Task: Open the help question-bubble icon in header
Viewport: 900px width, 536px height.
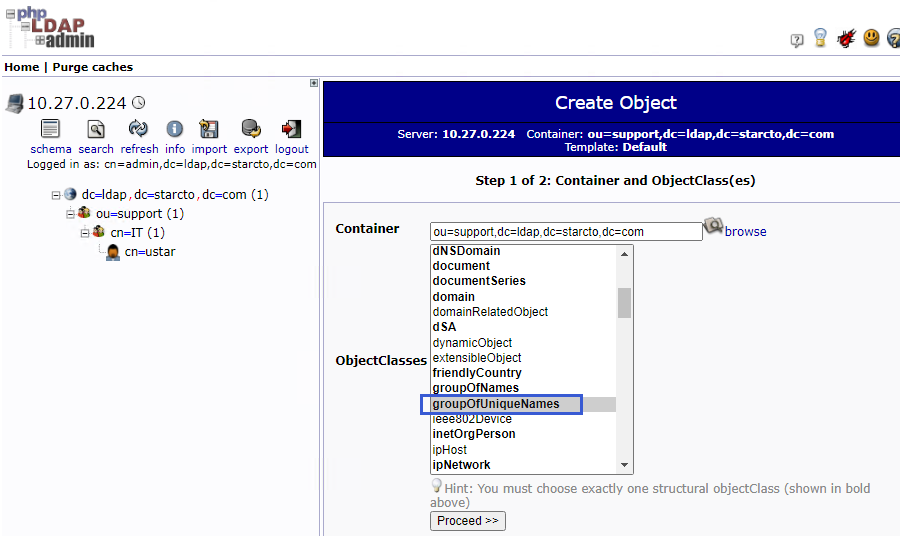Action: pos(797,40)
